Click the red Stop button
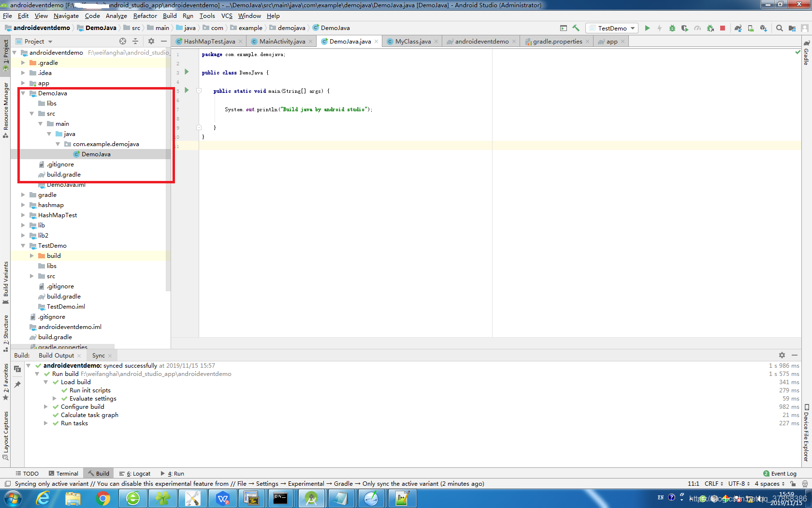Viewport: 812px width, 508px height. (723, 28)
